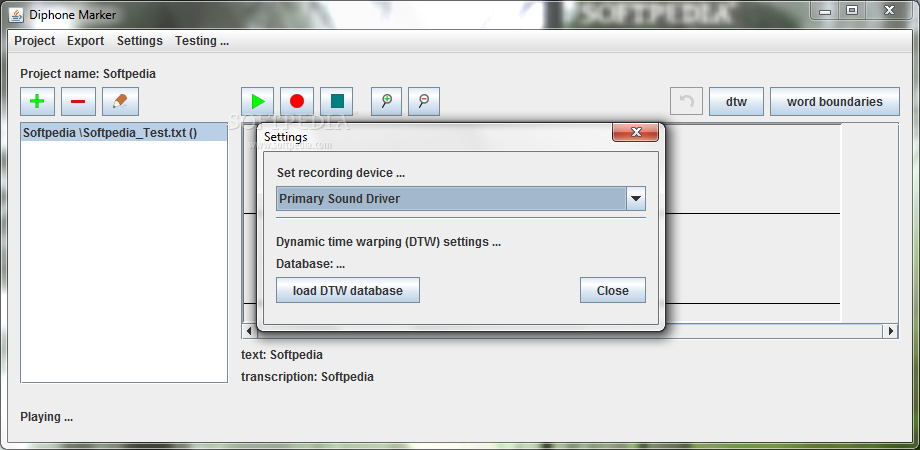The width and height of the screenshot is (920, 450).
Task: Begin recording with the red circle button
Action: tap(297, 101)
